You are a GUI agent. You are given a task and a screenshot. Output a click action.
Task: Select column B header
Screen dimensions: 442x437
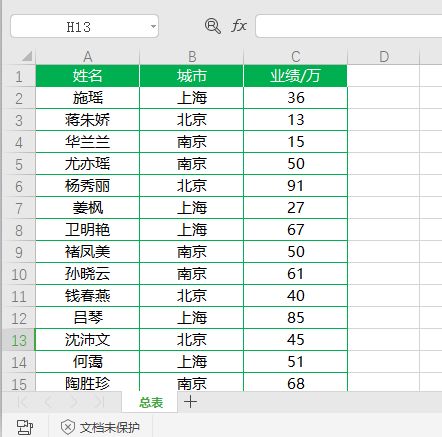pyautogui.click(x=192, y=56)
